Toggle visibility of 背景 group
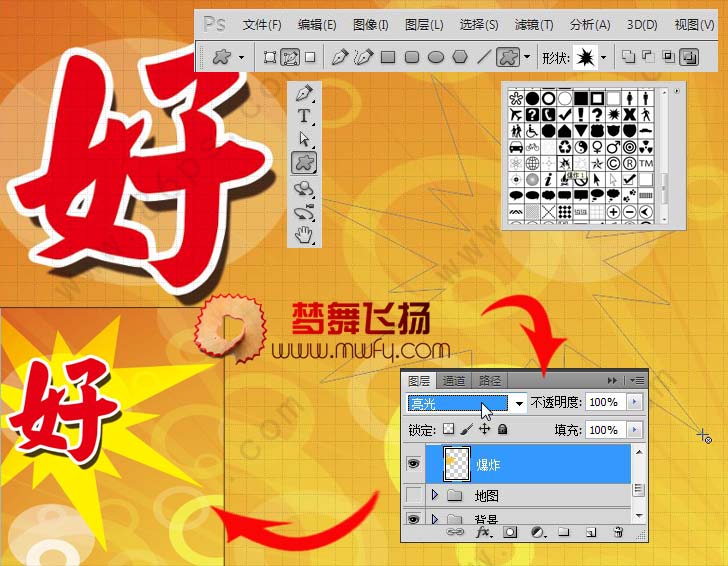Image resolution: width=728 pixels, height=566 pixels. 414,518
